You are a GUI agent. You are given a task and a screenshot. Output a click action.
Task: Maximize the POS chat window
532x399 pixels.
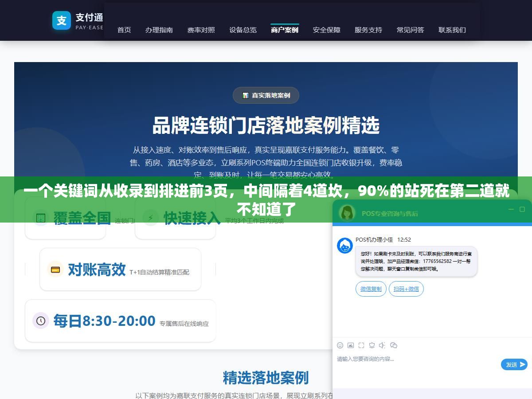point(522,209)
